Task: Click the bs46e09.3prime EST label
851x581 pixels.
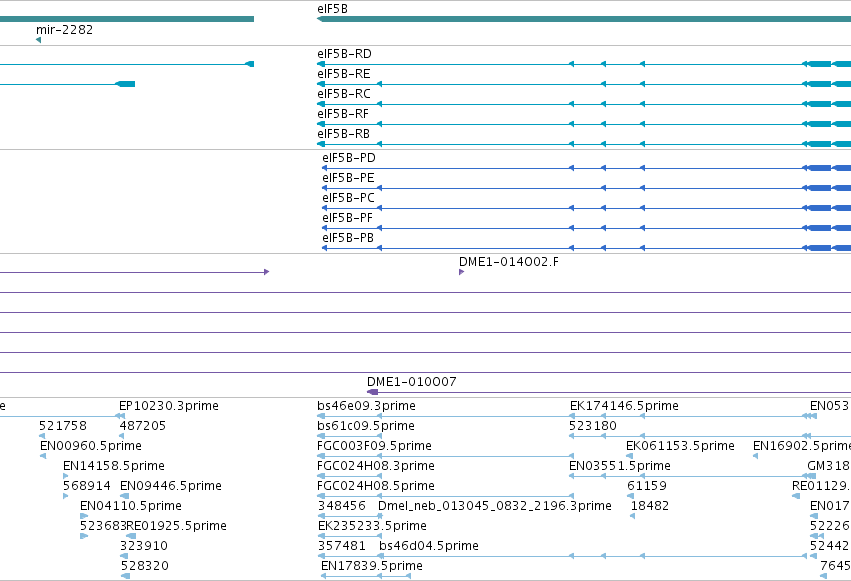Action: (366, 406)
